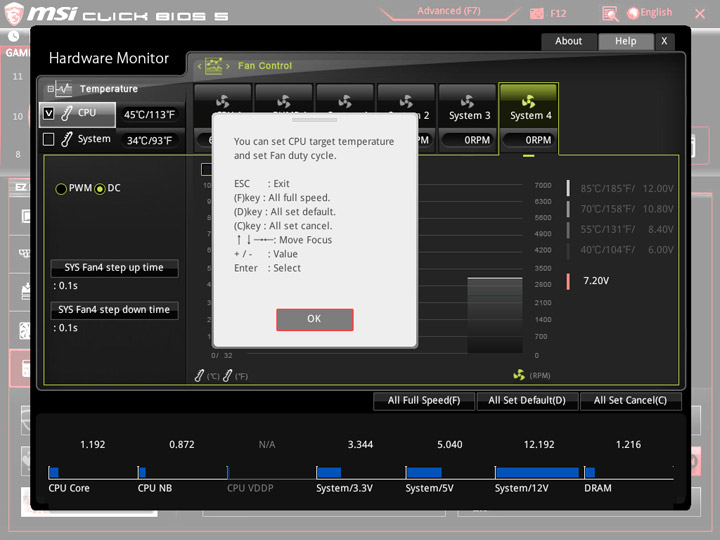
Task: Click the 40°C/104°F 6.00V marker
Action: [568, 250]
